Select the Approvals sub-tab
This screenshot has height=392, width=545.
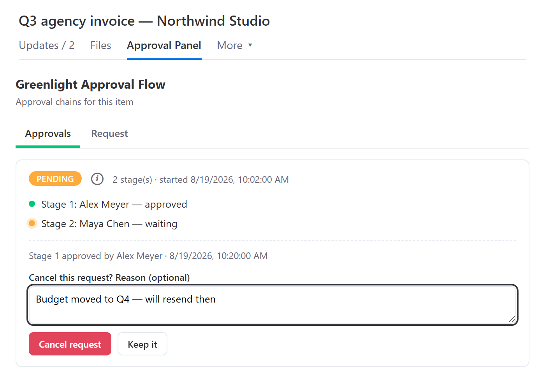coord(48,134)
